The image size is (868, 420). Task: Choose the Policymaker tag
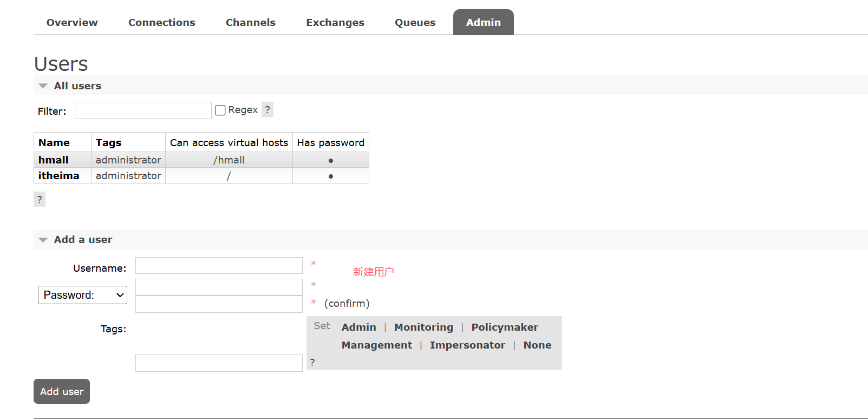(x=504, y=327)
